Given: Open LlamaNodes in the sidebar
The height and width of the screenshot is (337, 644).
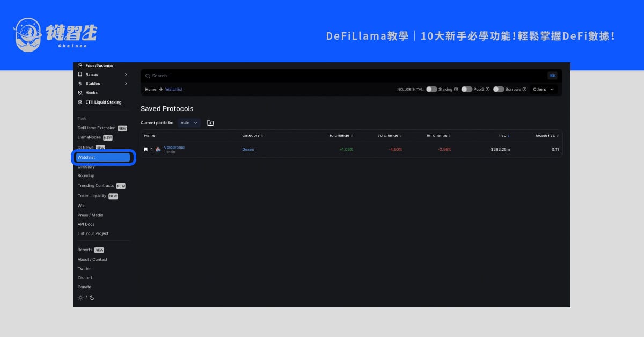Looking at the screenshot, I should point(89,137).
